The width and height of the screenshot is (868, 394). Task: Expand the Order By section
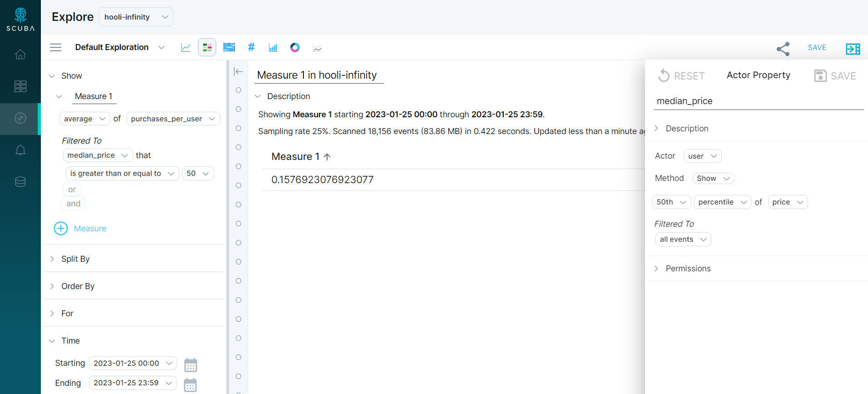[x=52, y=286]
